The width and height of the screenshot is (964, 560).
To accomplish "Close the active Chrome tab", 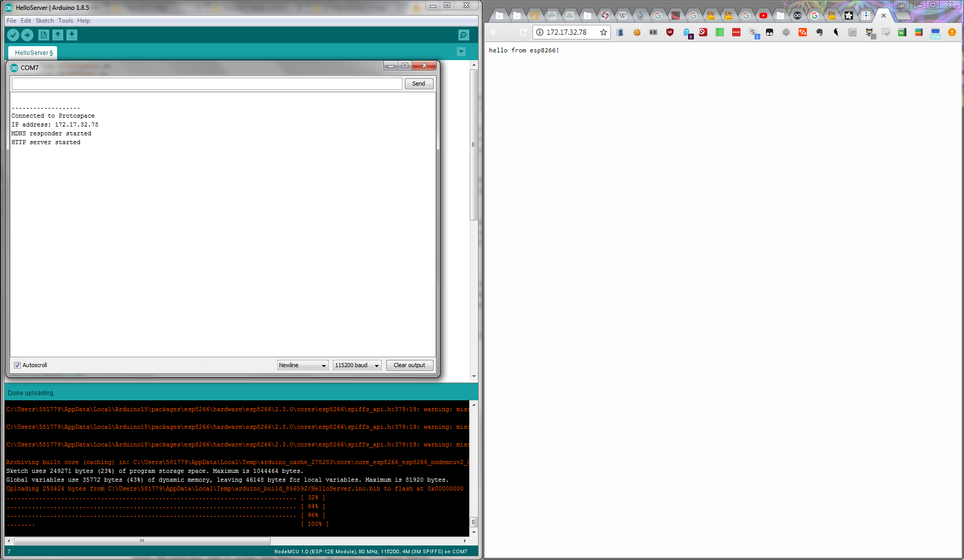I will [884, 16].
